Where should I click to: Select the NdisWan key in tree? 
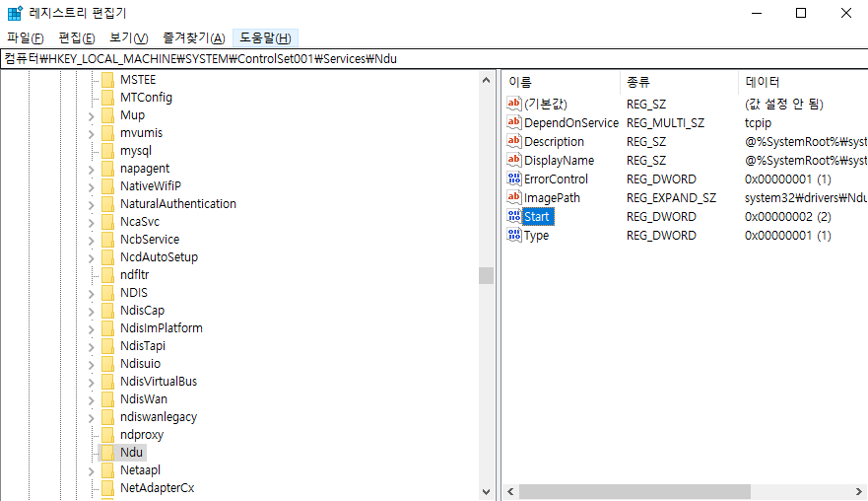pos(144,399)
